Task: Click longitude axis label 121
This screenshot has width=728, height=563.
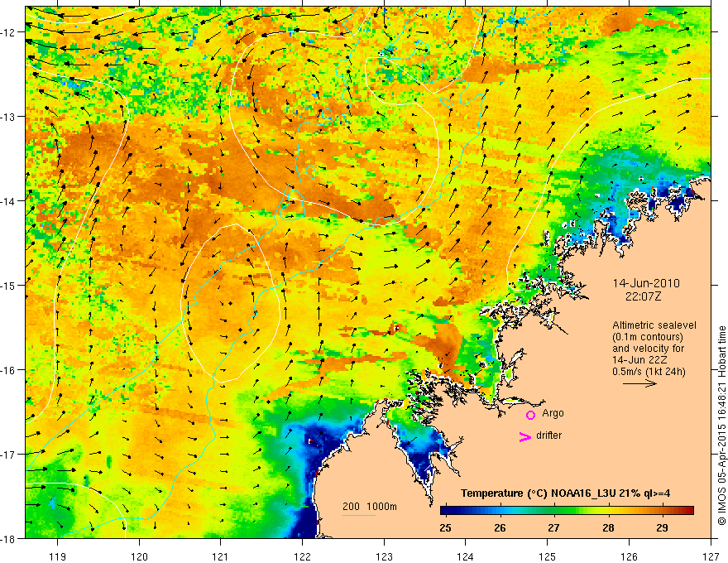Action: 221,557
